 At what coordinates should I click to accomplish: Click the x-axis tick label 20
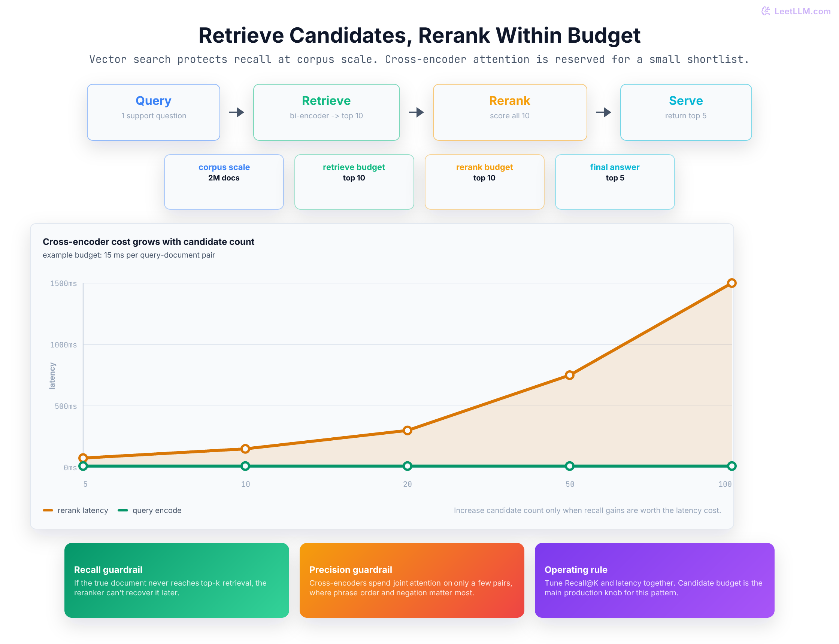coord(408,484)
